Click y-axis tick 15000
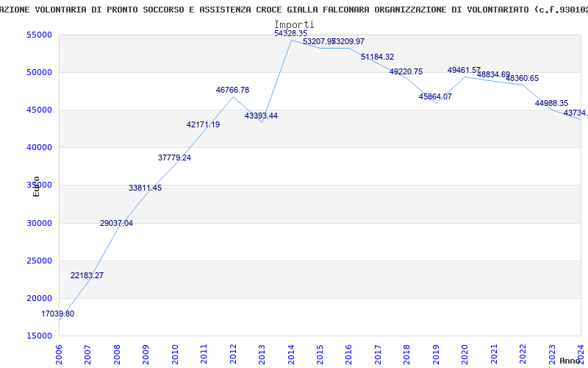Image resolution: width=588 pixels, height=368 pixels. pyautogui.click(x=40, y=336)
